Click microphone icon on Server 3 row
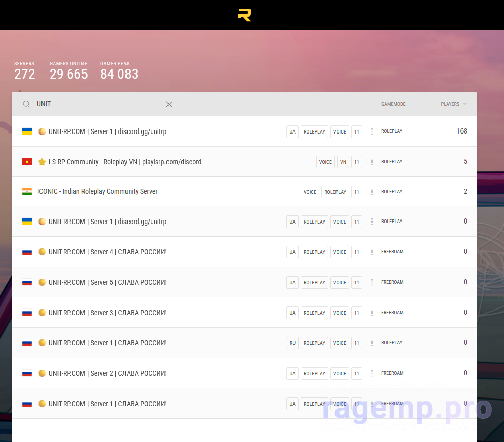504x442 pixels. tap(372, 313)
